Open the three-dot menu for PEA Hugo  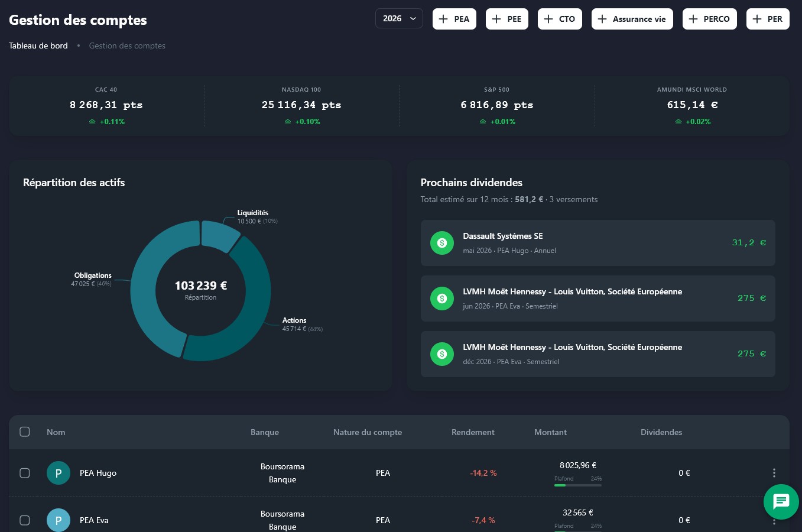point(774,473)
